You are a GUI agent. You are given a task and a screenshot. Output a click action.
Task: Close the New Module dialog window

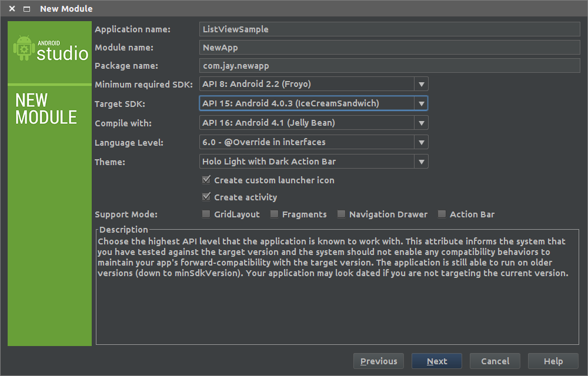click(12, 9)
